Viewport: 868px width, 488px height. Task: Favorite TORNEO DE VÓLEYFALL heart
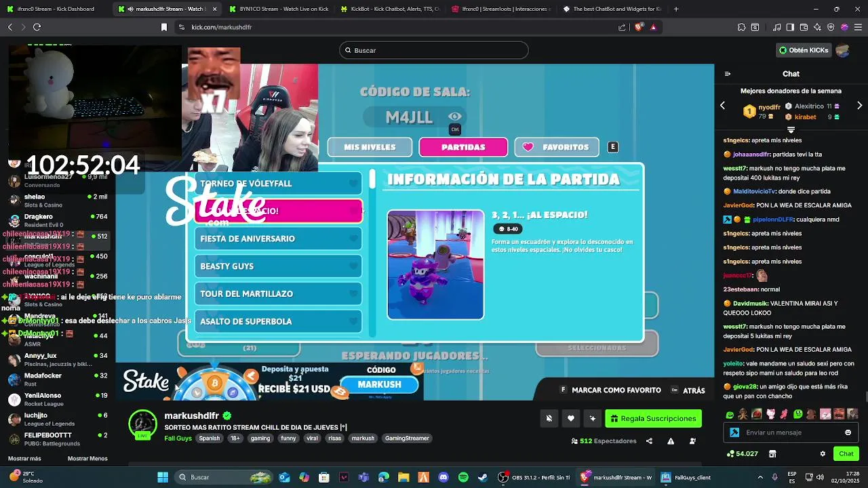(x=353, y=184)
